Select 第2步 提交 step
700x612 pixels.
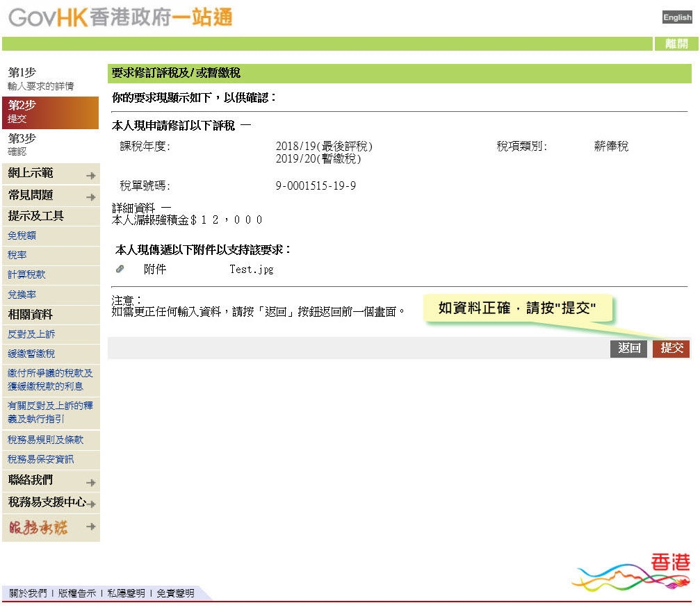coord(51,113)
